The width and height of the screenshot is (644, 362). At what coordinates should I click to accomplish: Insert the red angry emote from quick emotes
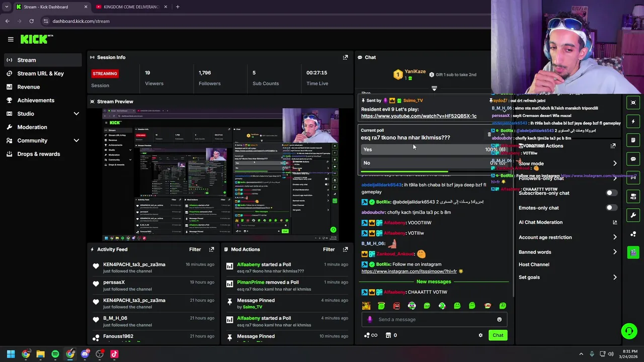tap(396, 306)
